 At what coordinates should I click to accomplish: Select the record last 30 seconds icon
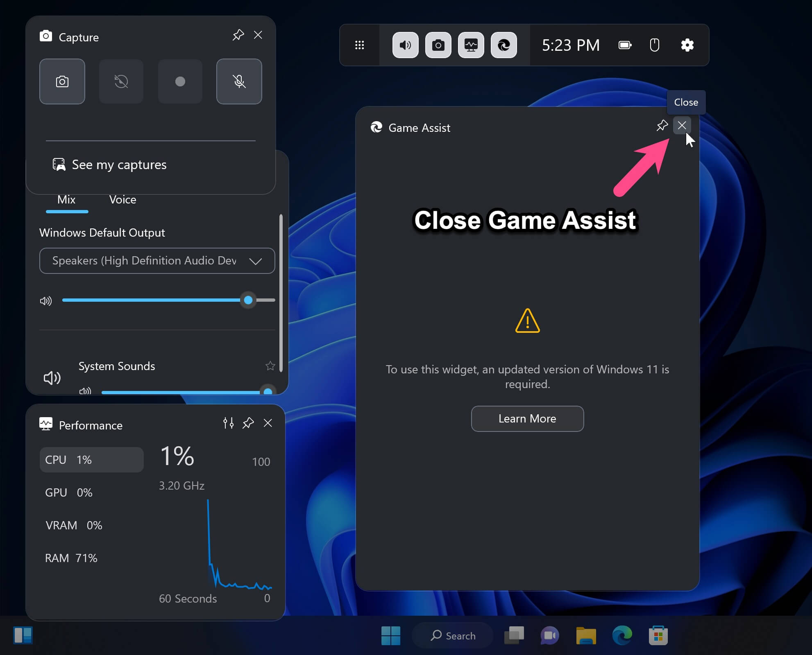[121, 81]
